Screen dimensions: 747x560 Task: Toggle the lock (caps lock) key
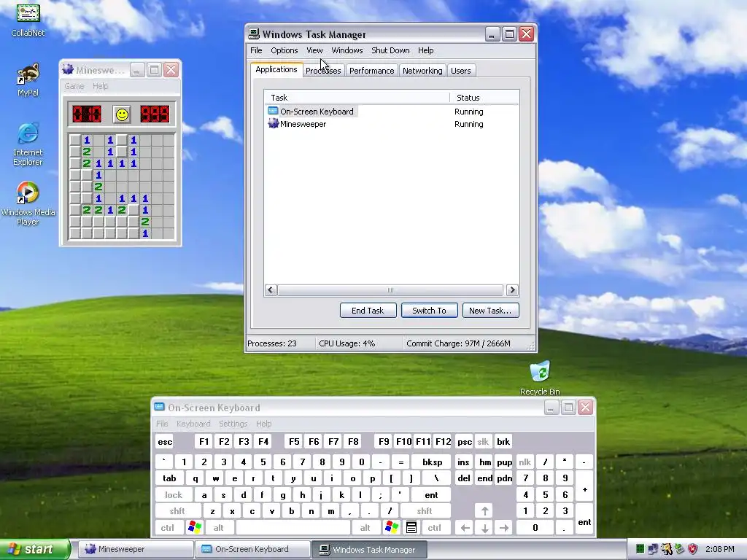pos(174,495)
